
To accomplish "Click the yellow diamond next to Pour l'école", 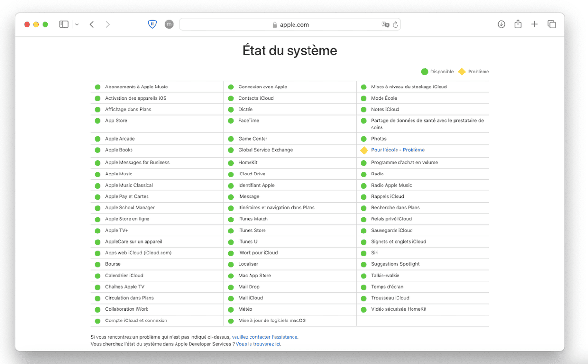I will point(364,150).
